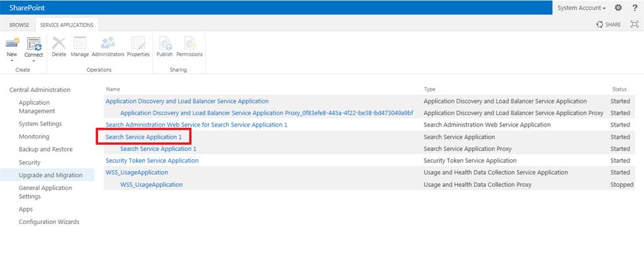Screen dimensions: 644x265
Task: Click the New service application icon
Action: pyautogui.click(x=12, y=43)
